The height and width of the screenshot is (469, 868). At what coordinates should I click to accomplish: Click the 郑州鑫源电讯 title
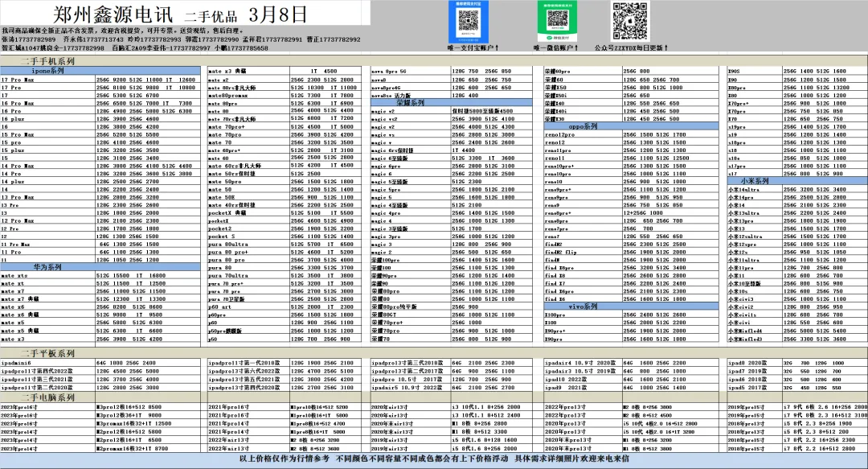pos(113,14)
